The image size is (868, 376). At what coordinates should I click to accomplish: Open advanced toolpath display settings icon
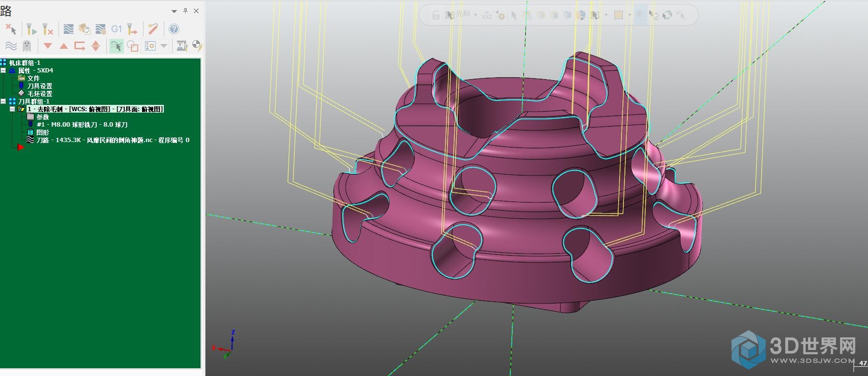(x=150, y=46)
